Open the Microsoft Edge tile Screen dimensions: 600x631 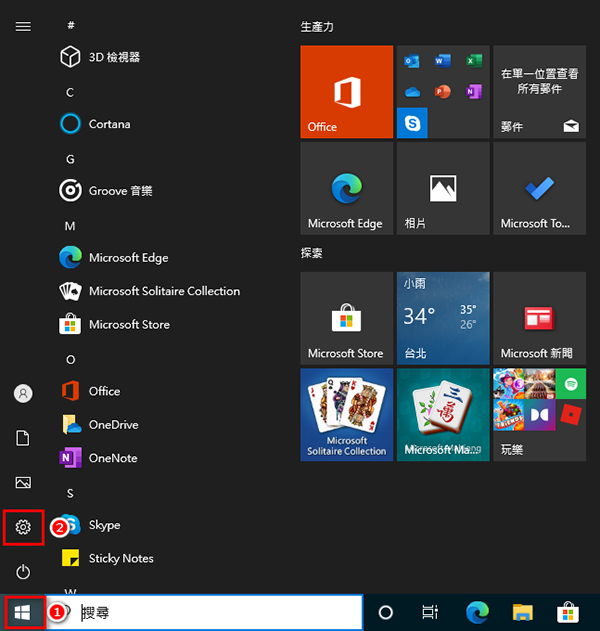[x=346, y=188]
